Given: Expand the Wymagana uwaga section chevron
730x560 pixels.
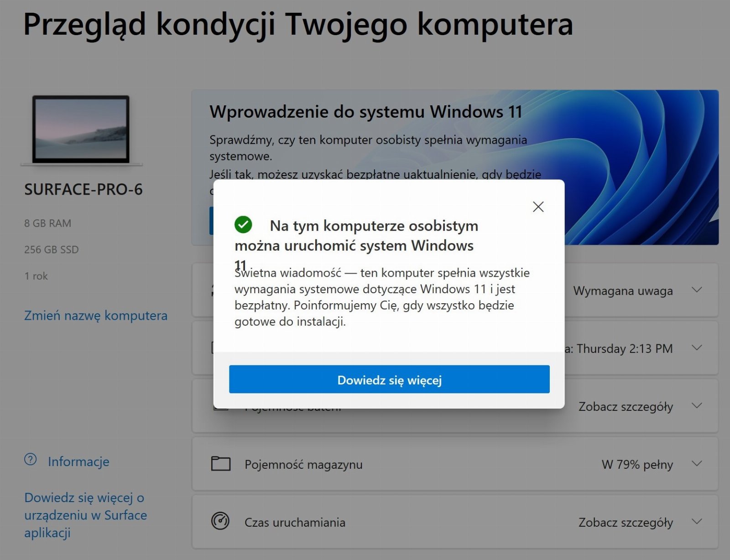Looking at the screenshot, I should coord(697,290).
